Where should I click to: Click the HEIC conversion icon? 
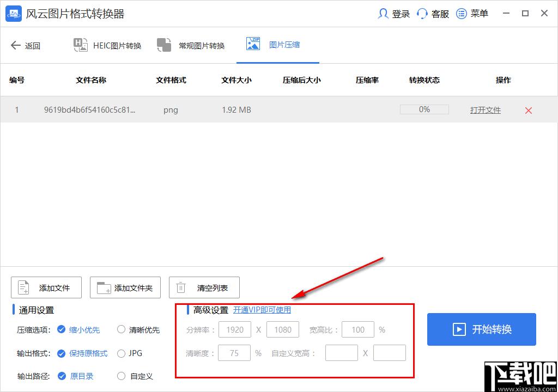pyautogui.click(x=81, y=45)
